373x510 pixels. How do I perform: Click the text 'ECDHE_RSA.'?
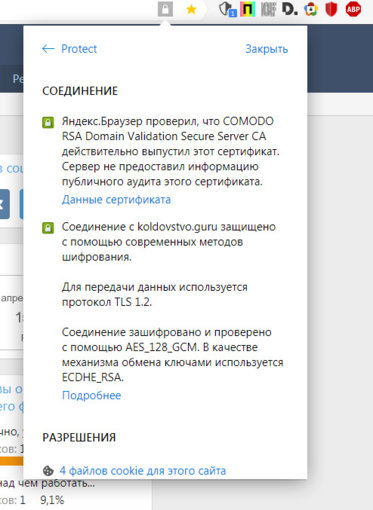point(93,377)
